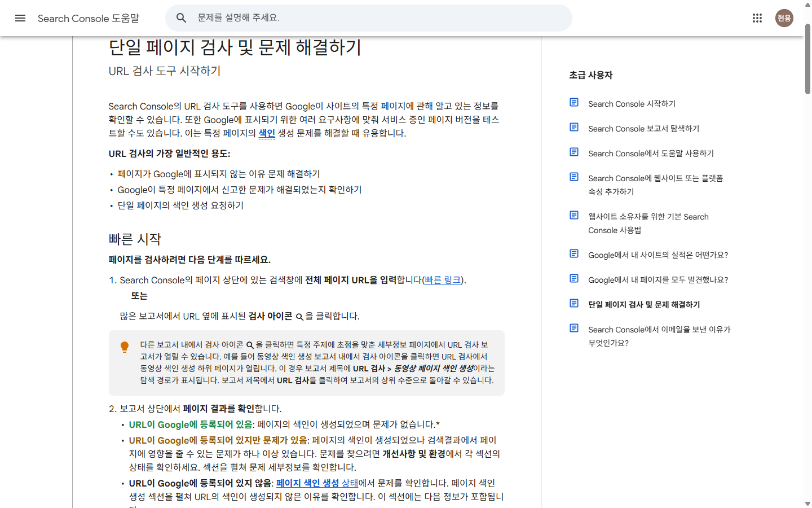Click the vertical page scrollbar thumb
Image resolution: width=812 pixels, height=508 pixels.
[807, 59]
